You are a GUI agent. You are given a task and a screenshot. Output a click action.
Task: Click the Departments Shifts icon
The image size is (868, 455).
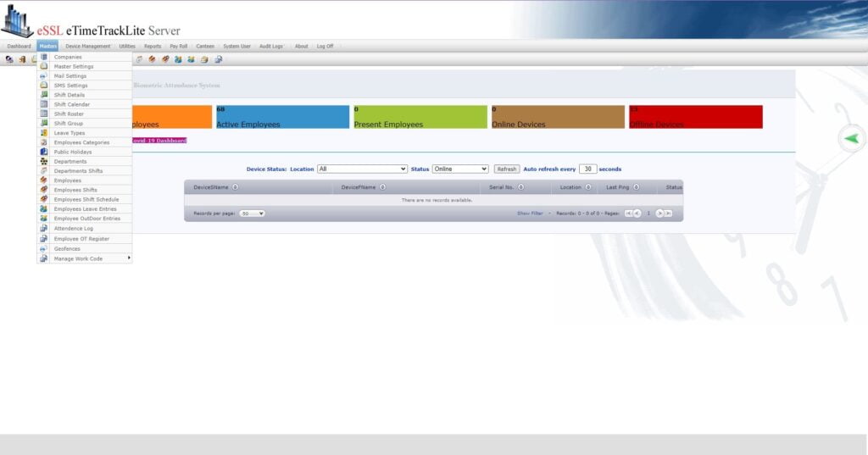[x=44, y=170]
